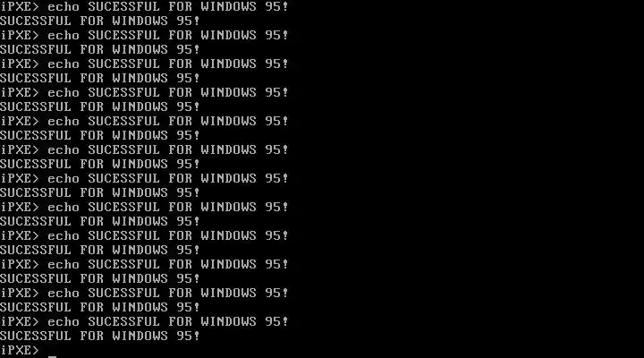Click the last echo command line above the empty prompt

click(x=145, y=321)
